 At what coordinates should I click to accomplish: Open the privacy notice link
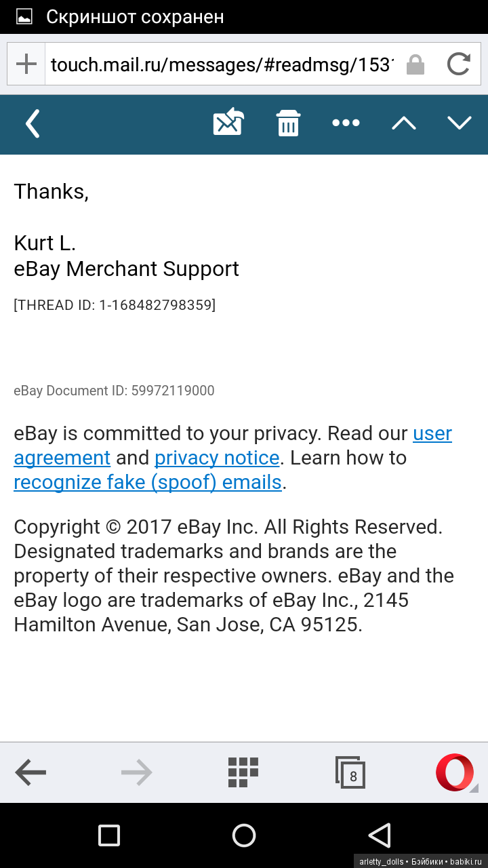tap(217, 458)
